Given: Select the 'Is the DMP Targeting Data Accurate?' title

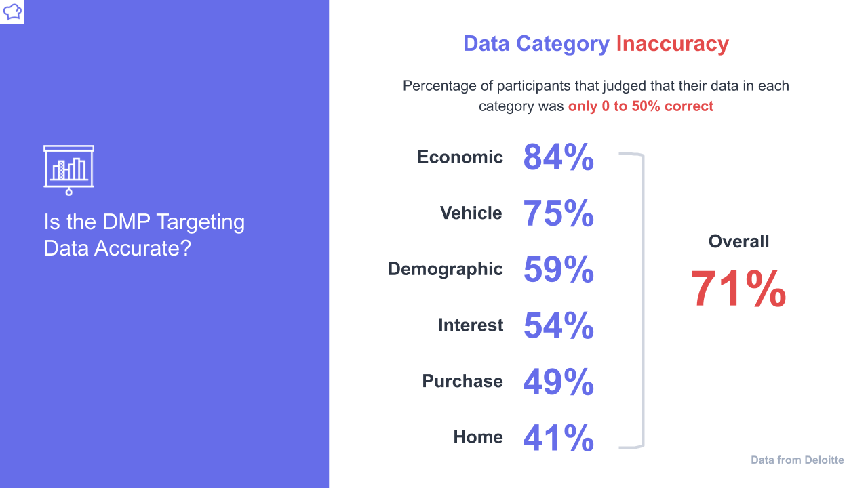Looking at the screenshot, I should [x=144, y=235].
